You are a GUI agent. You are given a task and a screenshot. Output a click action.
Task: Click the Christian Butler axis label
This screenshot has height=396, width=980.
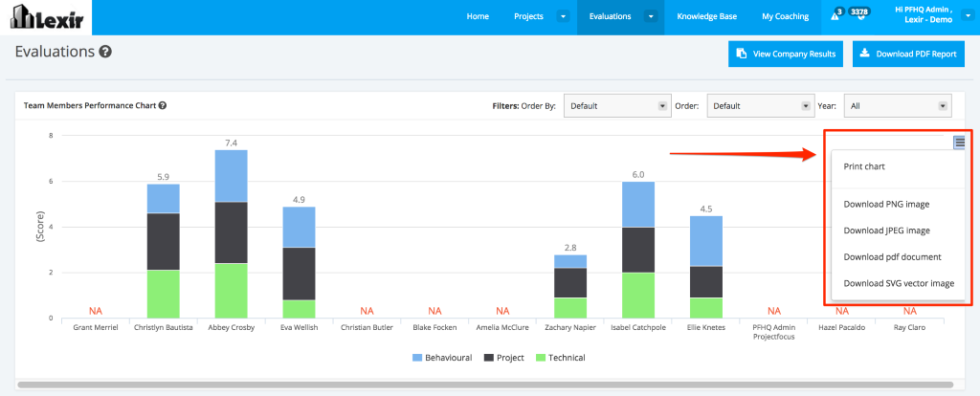(367, 327)
